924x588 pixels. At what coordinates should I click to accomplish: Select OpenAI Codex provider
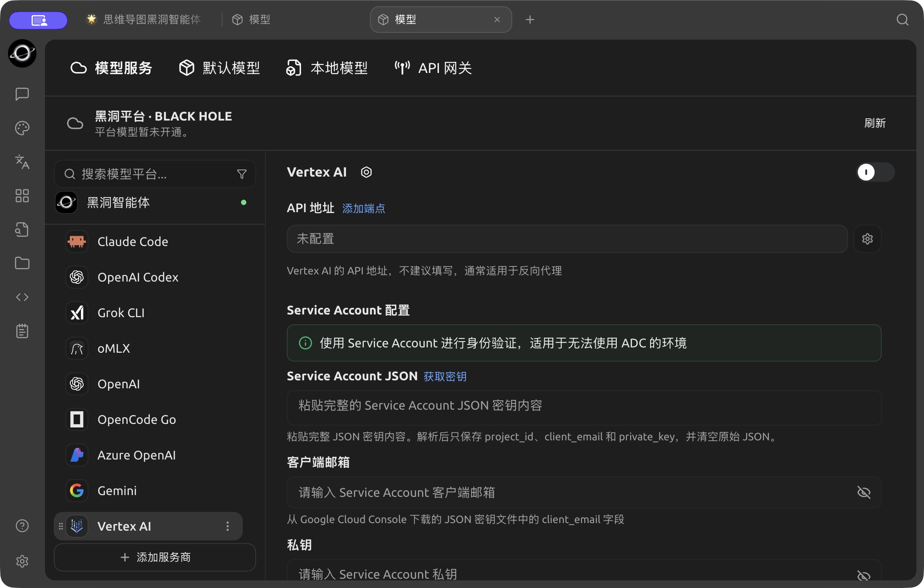point(149,277)
